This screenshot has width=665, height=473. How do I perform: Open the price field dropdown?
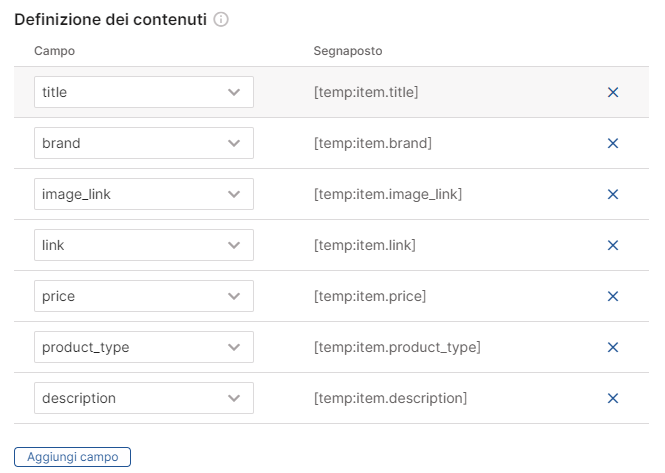click(x=144, y=296)
